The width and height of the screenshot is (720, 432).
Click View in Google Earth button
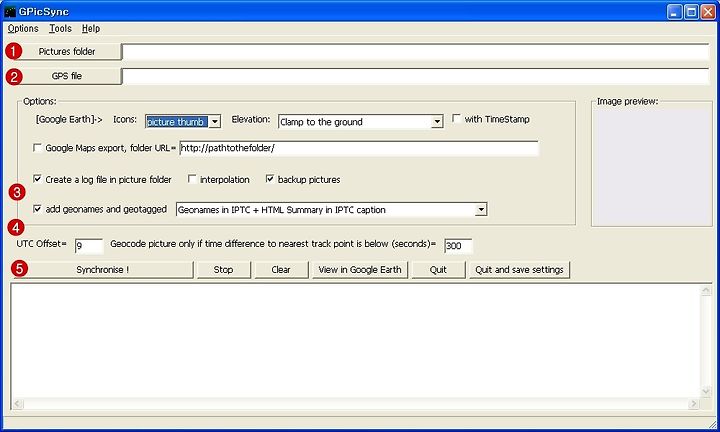coord(360,270)
